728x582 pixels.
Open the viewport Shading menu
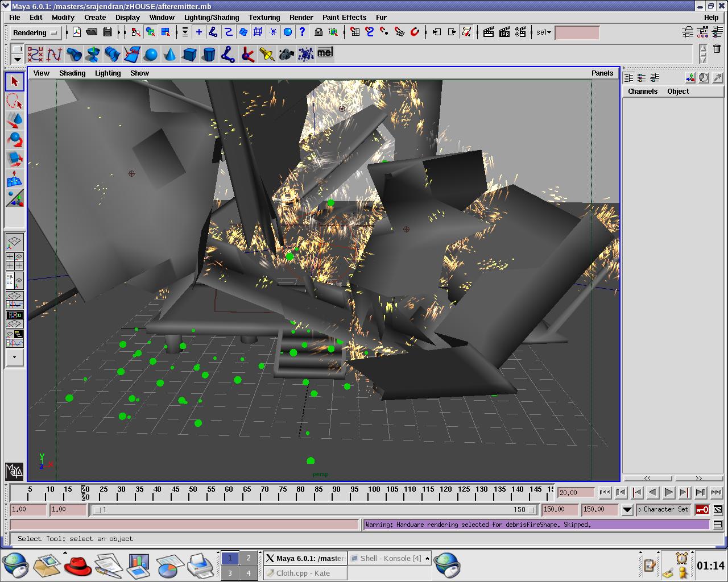[72, 73]
